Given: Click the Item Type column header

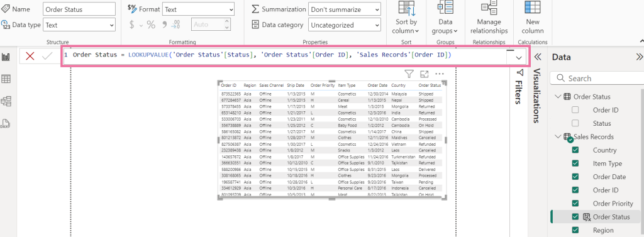Looking at the screenshot, I should (347, 85).
